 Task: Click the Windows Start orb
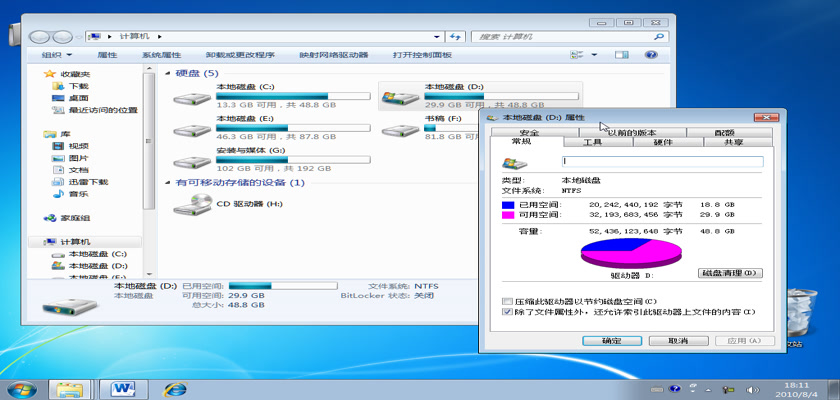21,387
